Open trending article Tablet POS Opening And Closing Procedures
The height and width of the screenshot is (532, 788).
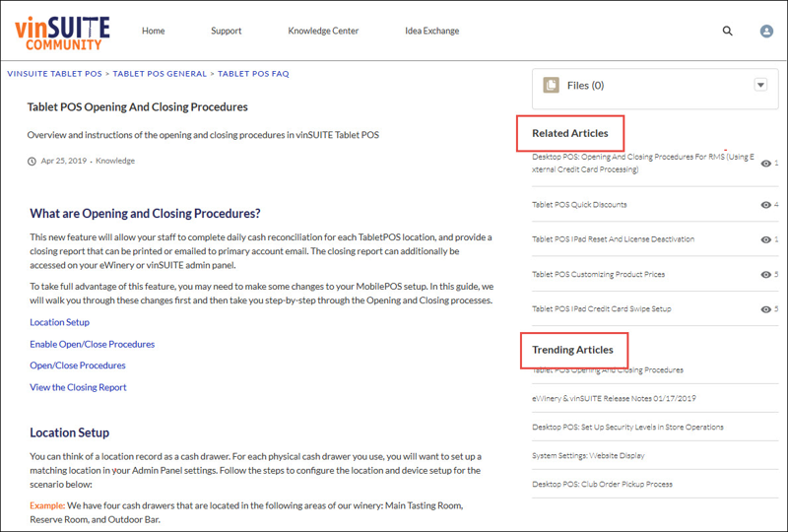click(x=608, y=370)
